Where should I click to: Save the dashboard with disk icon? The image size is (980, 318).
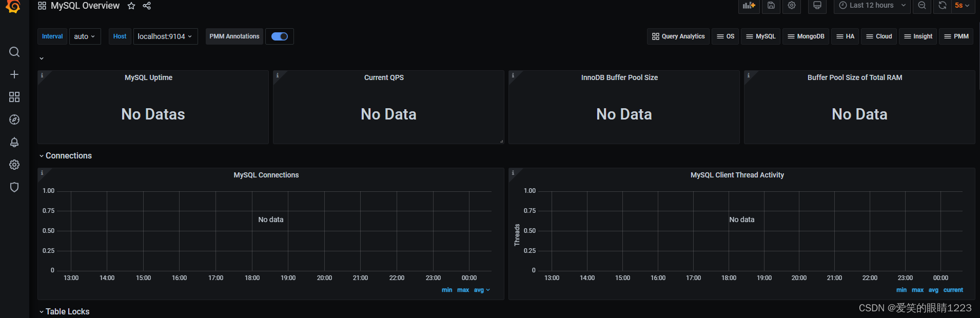point(771,6)
